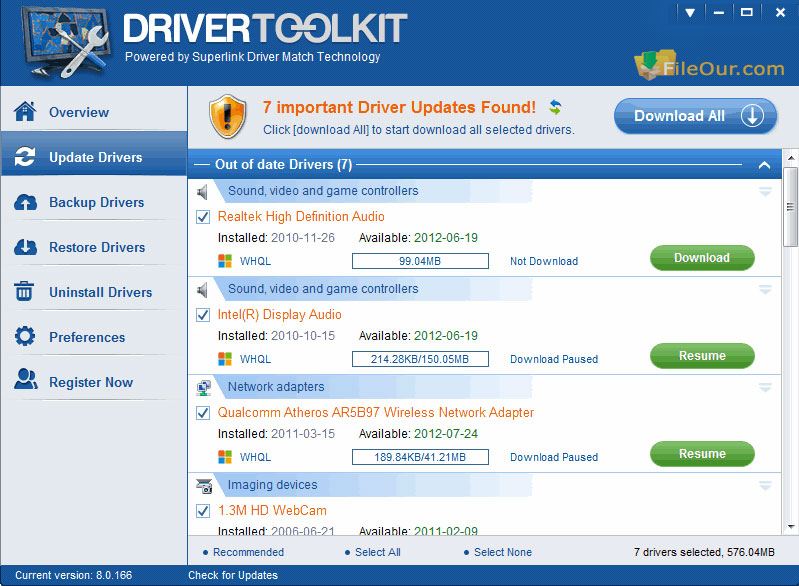Screen dimensions: 799x586
Task: Click the Backup Drivers cloud upload icon
Action: pos(25,202)
